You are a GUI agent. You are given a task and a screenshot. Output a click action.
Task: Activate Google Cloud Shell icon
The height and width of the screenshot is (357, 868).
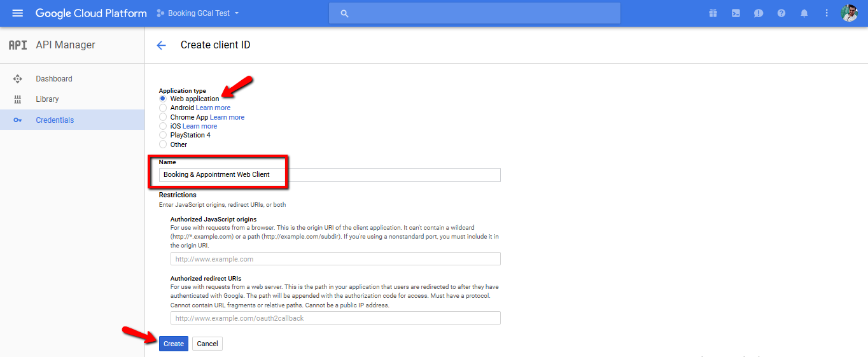coord(736,13)
